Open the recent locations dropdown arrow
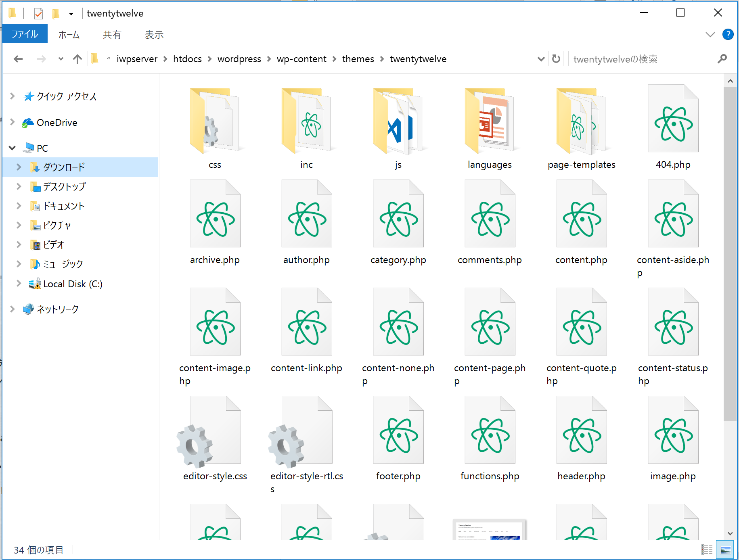The image size is (739, 560). [x=61, y=59]
